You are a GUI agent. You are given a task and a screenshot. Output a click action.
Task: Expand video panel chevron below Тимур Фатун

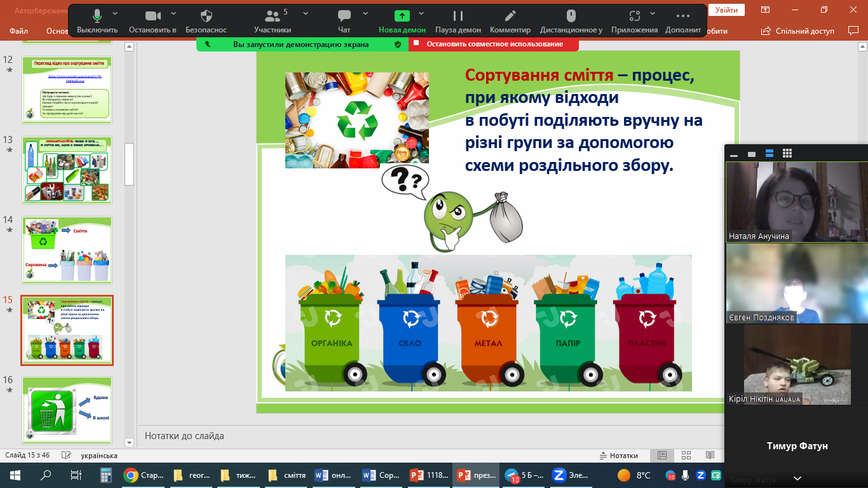(797, 478)
